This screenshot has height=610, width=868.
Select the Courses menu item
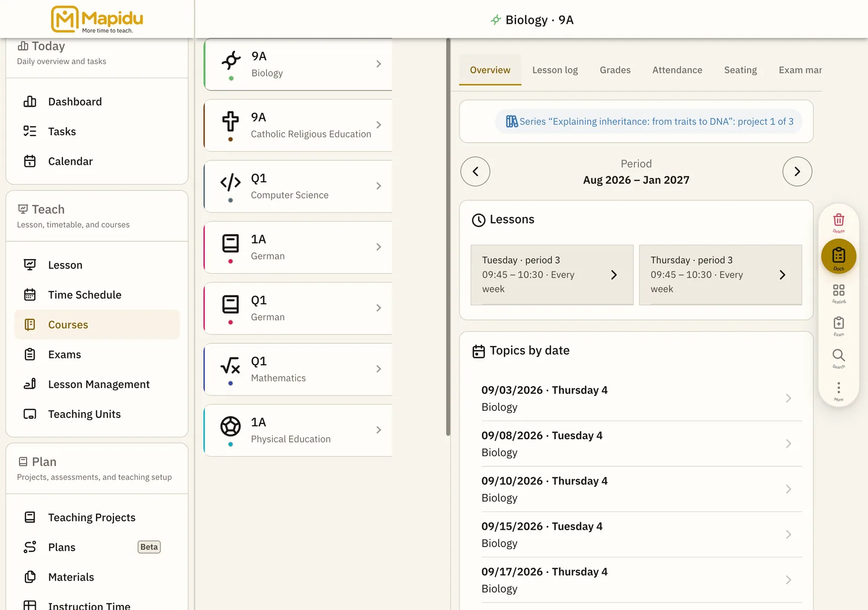tap(97, 325)
